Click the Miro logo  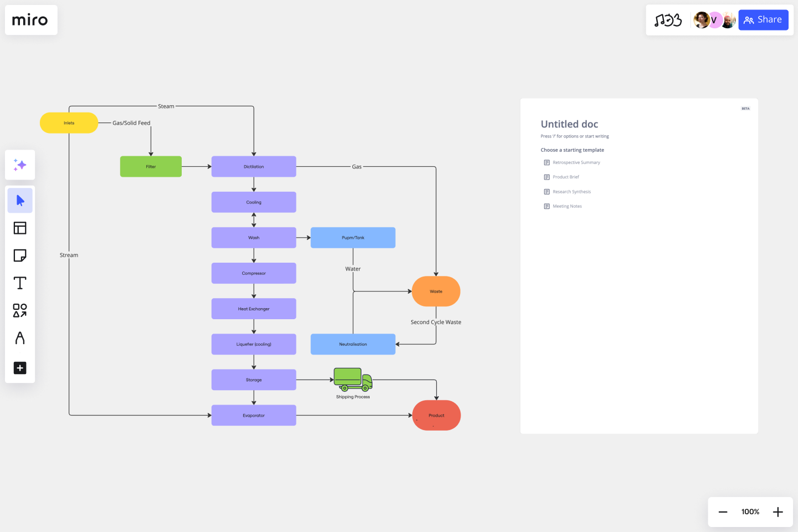[x=30, y=21]
